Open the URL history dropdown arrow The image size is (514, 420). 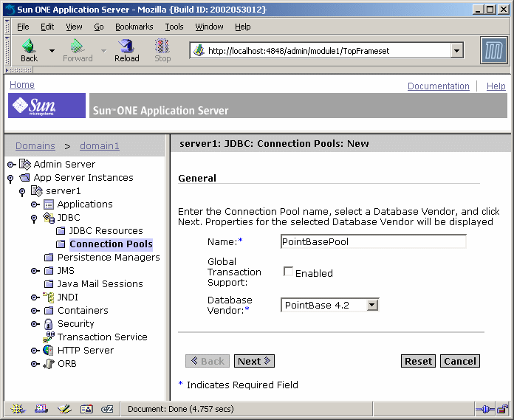coord(456,50)
